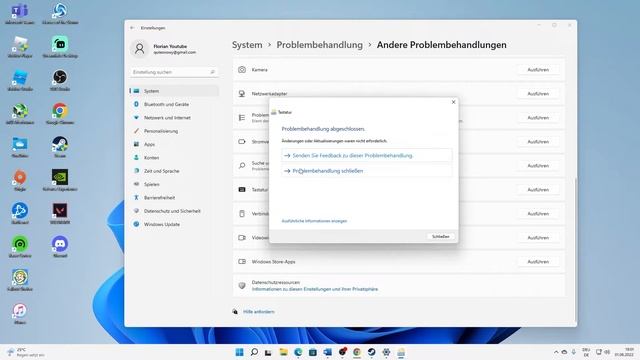Open Bluetooth und Geräte settings
Image resolution: width=640 pixels, height=360 pixels.
[x=174, y=104]
